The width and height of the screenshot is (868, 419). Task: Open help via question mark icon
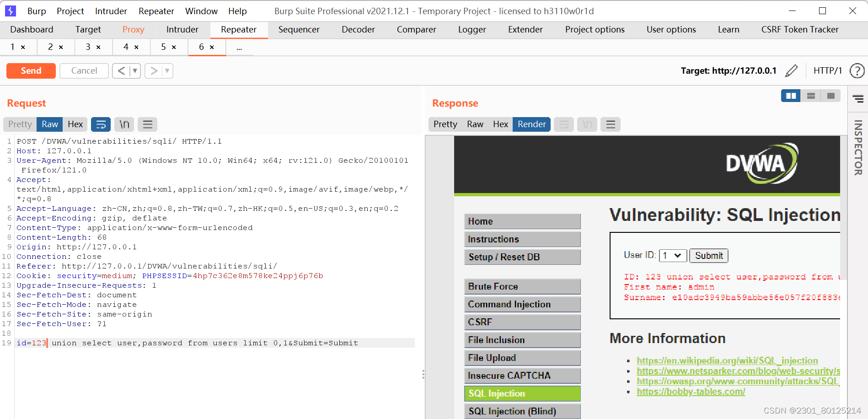[857, 70]
